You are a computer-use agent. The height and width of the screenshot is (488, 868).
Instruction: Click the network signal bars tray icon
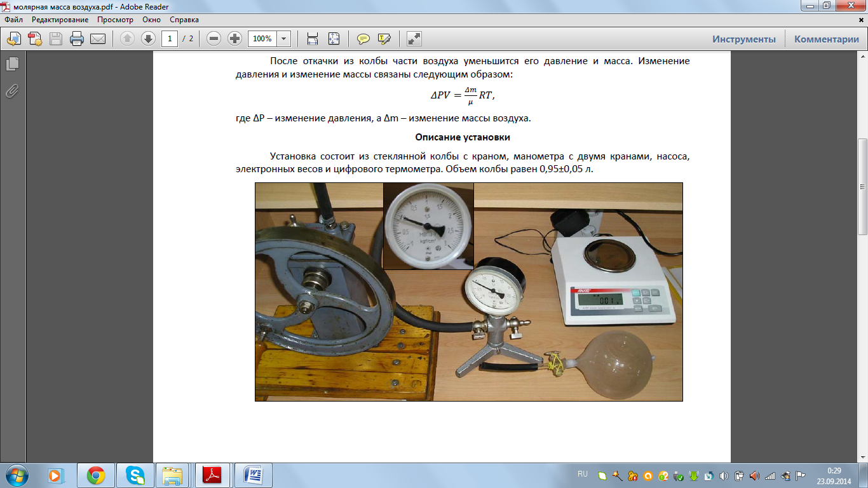click(x=770, y=475)
